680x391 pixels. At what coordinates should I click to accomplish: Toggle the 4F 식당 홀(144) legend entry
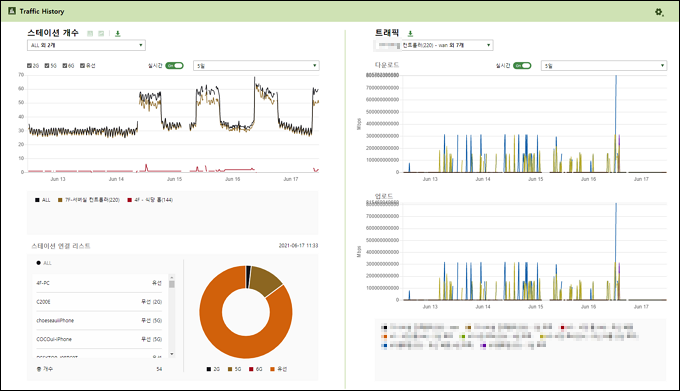pos(150,200)
